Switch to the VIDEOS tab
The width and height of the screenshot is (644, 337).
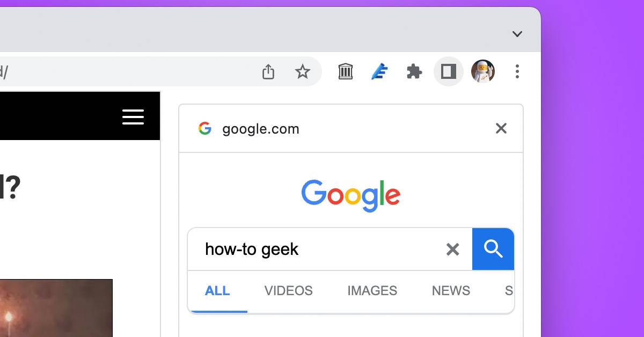[x=288, y=291]
